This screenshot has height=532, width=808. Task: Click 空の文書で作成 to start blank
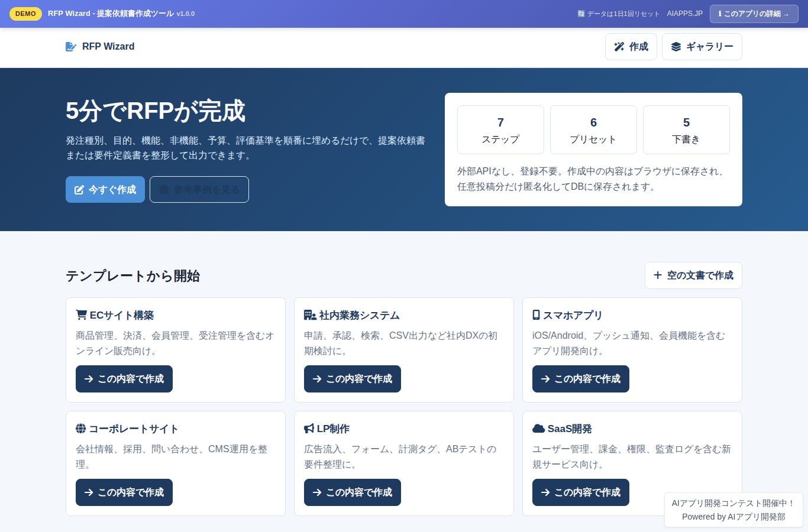tap(693, 275)
